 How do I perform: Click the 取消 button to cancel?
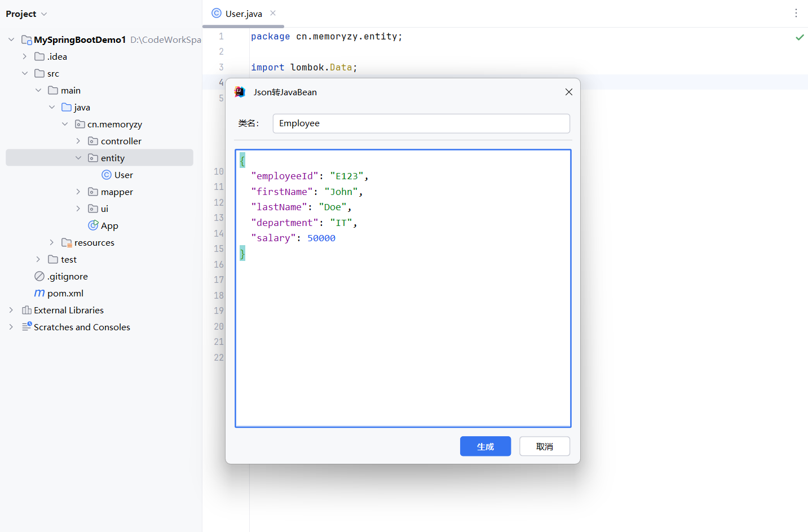click(544, 446)
